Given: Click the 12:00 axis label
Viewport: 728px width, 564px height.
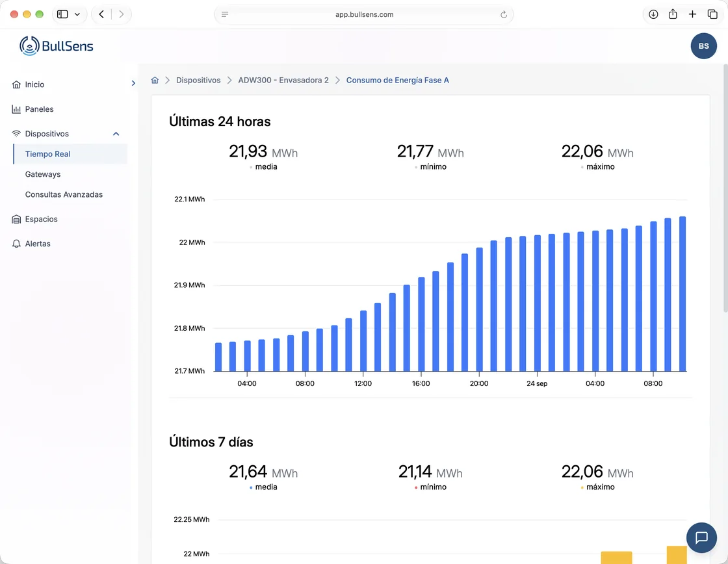Looking at the screenshot, I should [363, 383].
